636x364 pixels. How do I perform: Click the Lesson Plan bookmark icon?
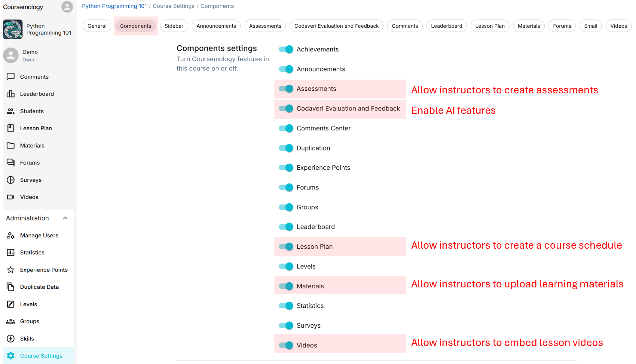click(11, 128)
